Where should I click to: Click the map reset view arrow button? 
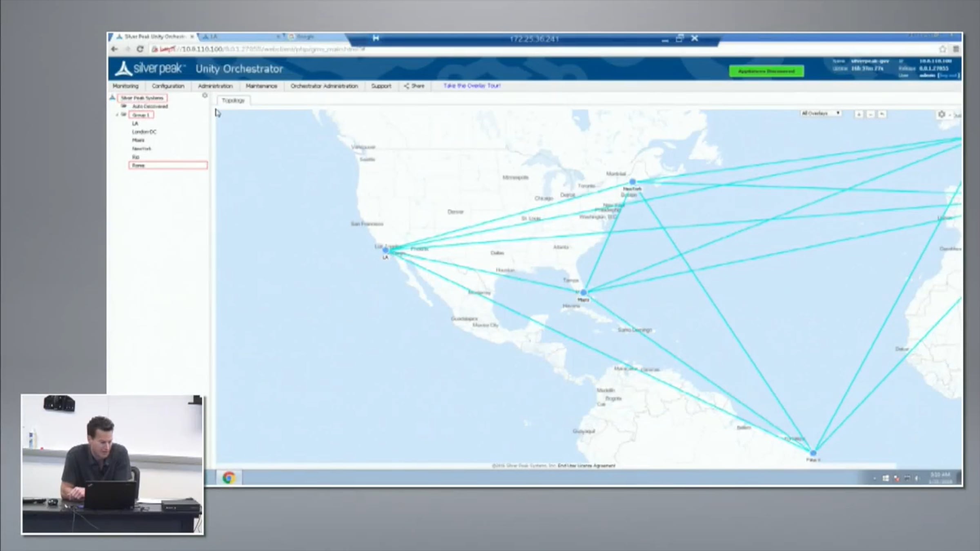882,115
